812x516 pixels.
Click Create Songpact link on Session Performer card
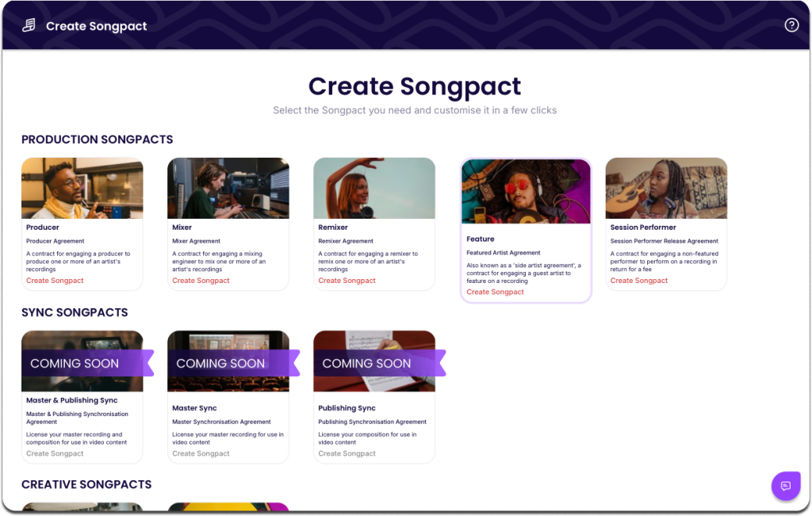(x=639, y=281)
